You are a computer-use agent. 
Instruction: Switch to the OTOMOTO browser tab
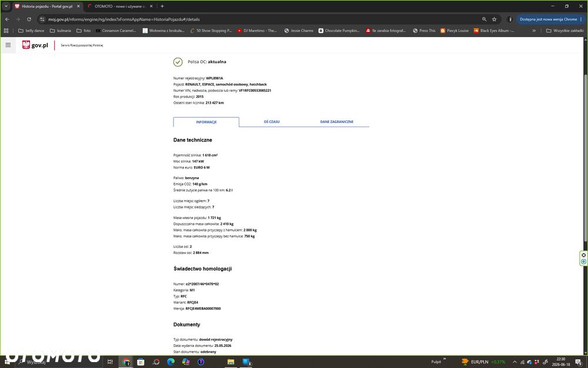120,6
